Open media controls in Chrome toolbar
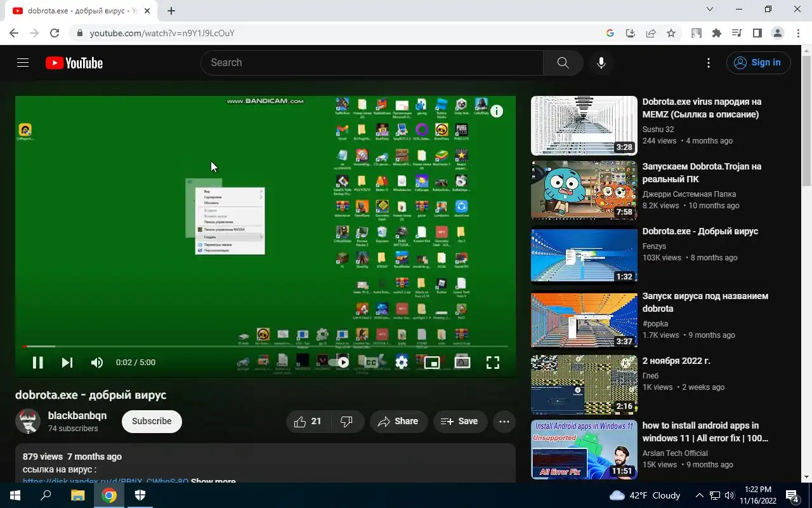The width and height of the screenshot is (812, 508). tap(737, 33)
